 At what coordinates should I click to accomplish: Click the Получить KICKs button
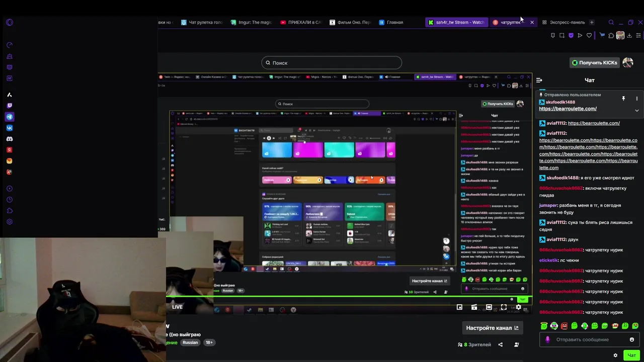pos(594,62)
